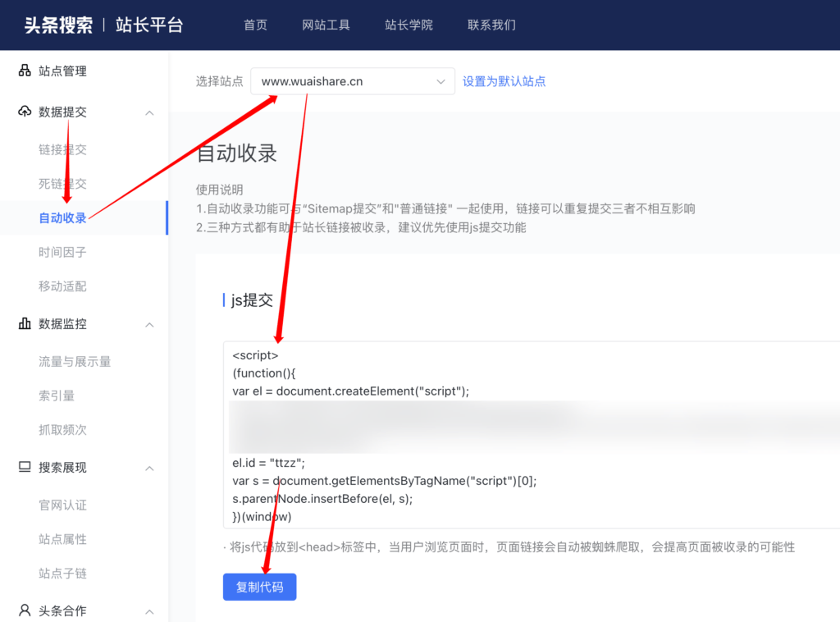
Task: Click the })(window) code line
Action: click(x=262, y=517)
